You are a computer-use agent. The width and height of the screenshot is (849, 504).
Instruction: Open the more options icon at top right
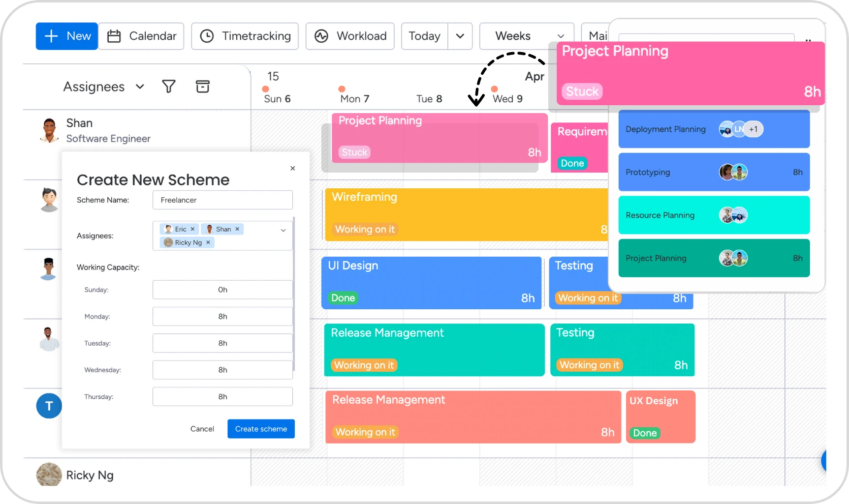pyautogui.click(x=809, y=41)
